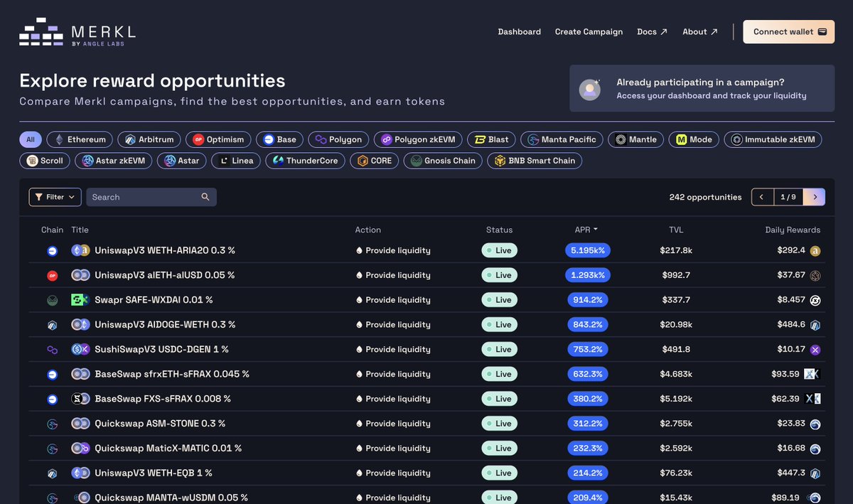Screen dimensions: 853x504
Task: Click the user avatar in campaign banner
Action: (590, 89)
